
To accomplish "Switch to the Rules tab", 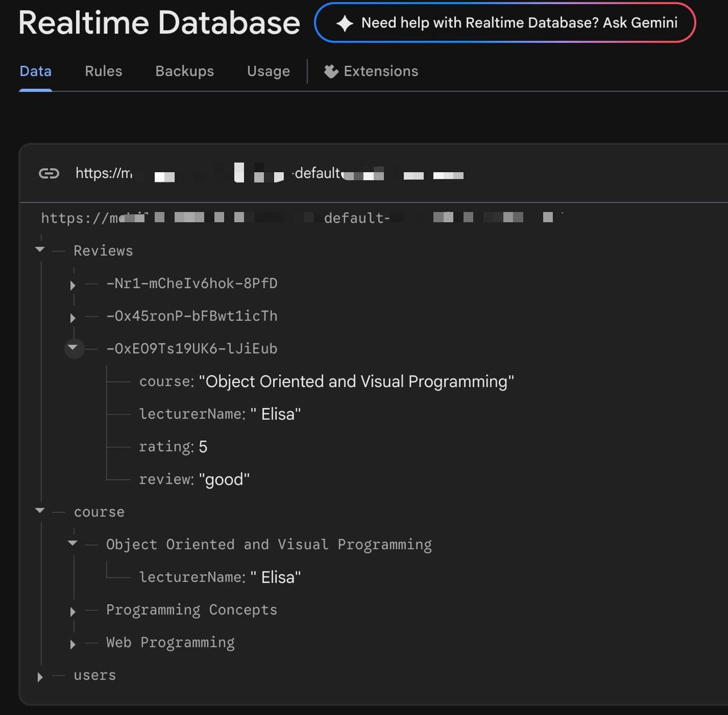I will tap(104, 71).
